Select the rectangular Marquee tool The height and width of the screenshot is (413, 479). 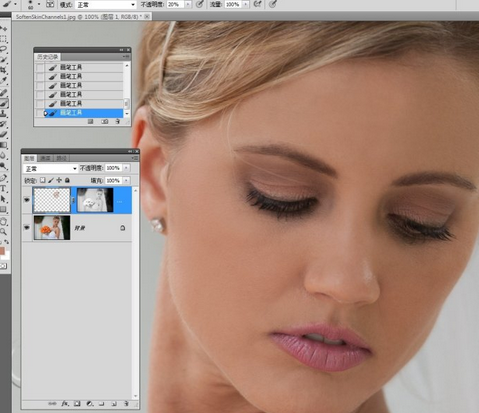[3, 39]
